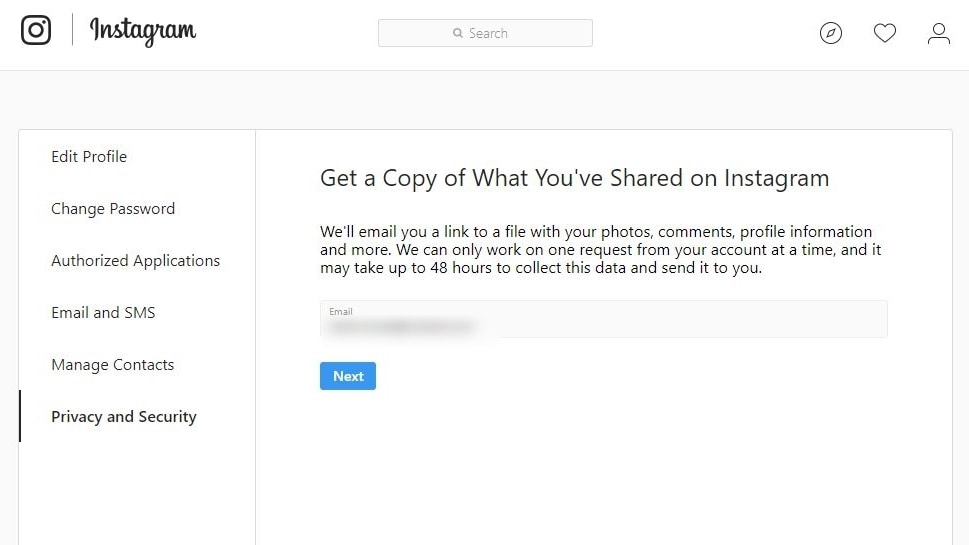Open Authorized Applications settings
Viewport: 969px width, 545px height.
[135, 260]
